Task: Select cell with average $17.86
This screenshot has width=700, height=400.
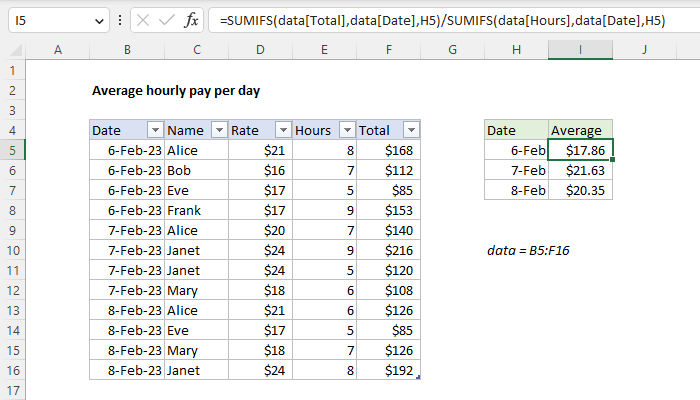Action: tap(580, 150)
